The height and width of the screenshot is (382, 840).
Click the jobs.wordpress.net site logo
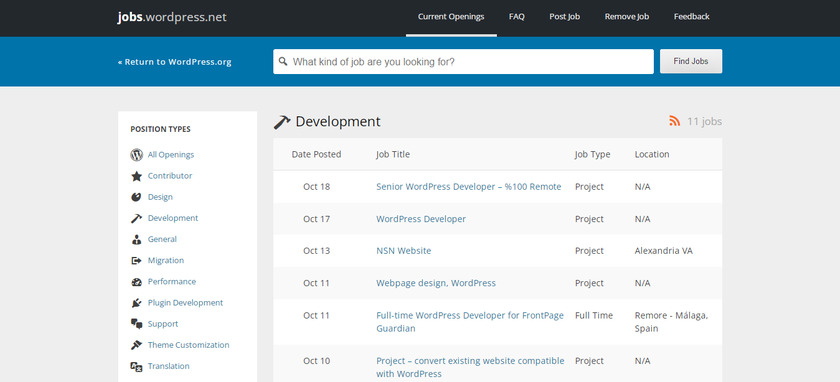tap(172, 17)
